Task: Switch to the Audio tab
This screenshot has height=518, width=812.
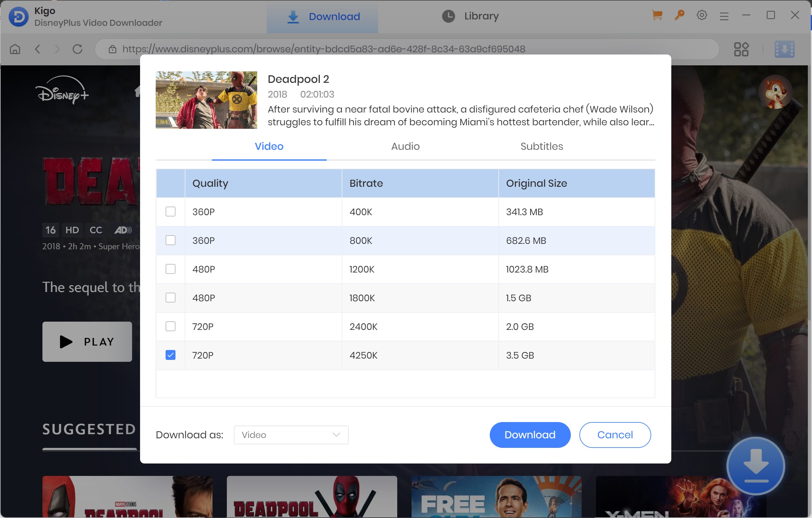Action: [x=405, y=147]
